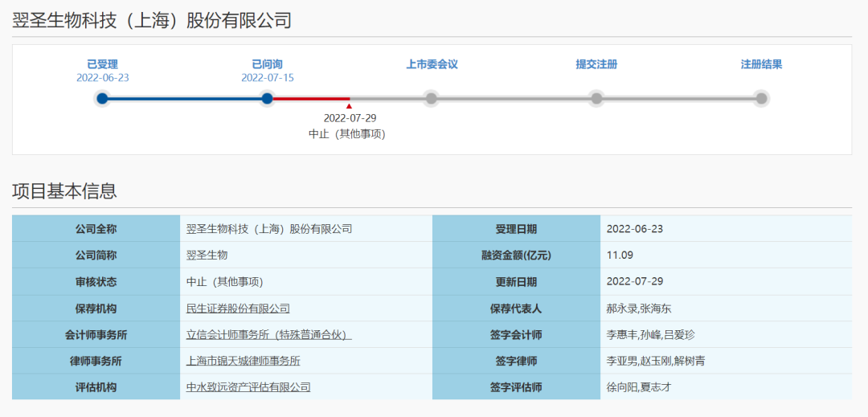Click the names 郝永录,张海东
This screenshot has height=417, width=868.
640,309
